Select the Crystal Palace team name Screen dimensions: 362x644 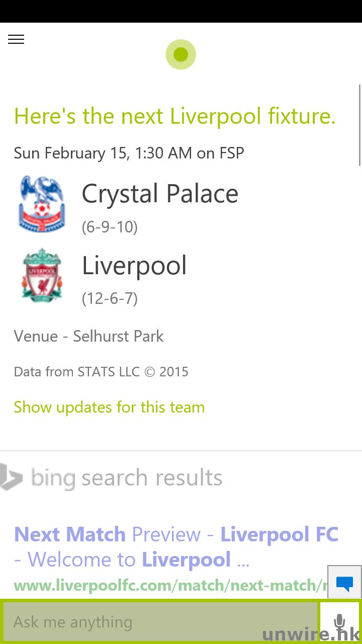click(x=160, y=194)
